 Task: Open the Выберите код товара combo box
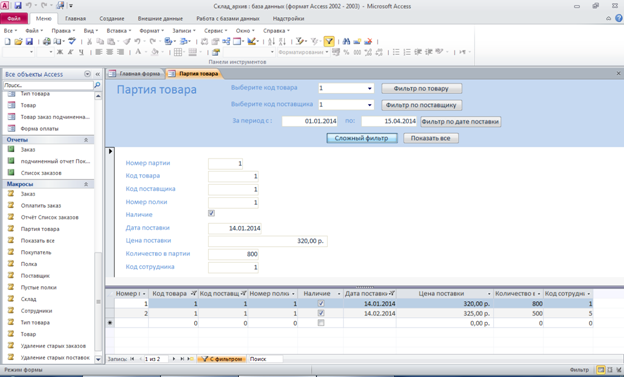coord(370,88)
